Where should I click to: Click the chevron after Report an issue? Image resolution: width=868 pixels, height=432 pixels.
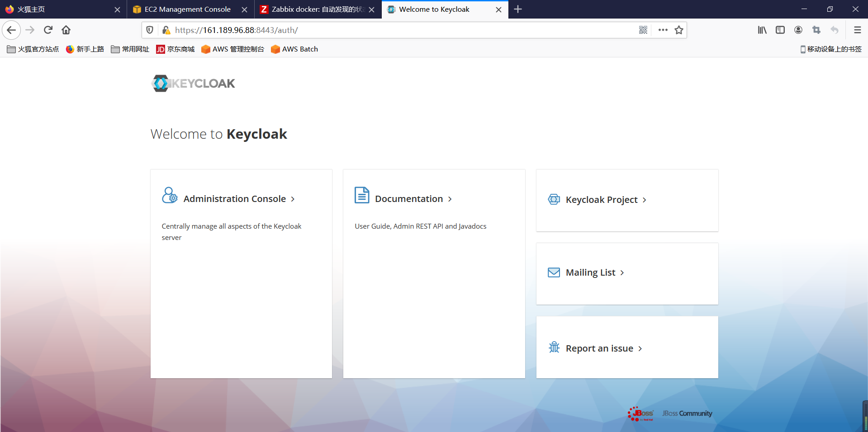coord(640,349)
